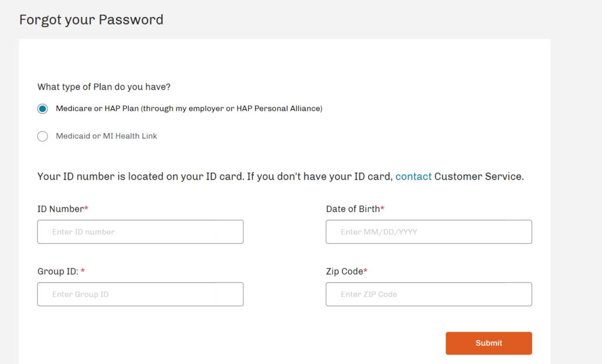Select the Medicare or HAP Plan option

coord(42,108)
